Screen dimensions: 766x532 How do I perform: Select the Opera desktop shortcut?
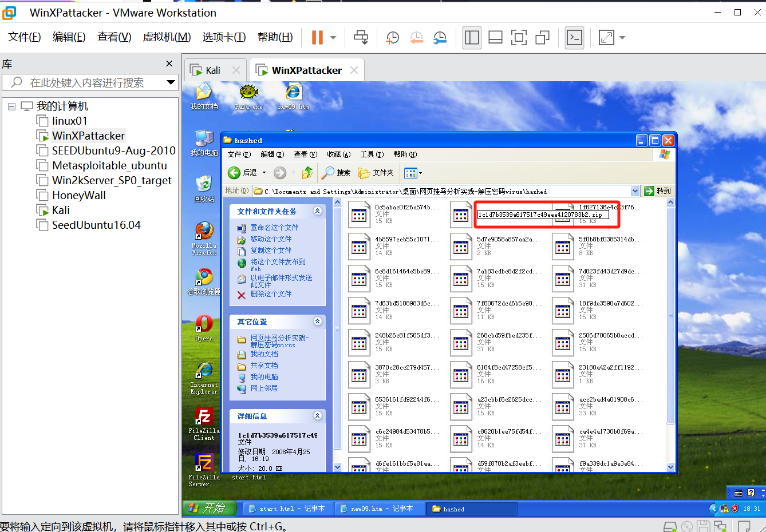pos(204,328)
